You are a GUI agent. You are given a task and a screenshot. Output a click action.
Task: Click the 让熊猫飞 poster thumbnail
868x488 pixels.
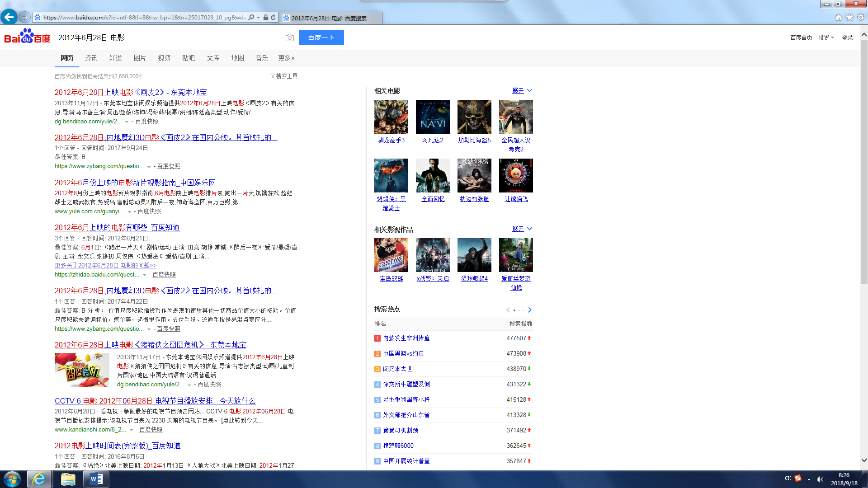click(516, 175)
